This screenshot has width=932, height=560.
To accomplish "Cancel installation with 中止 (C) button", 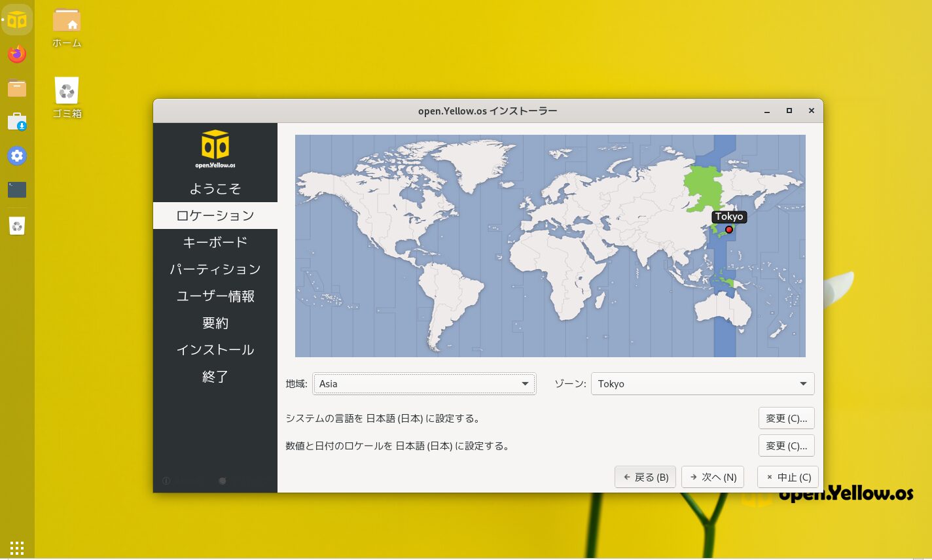I will pyautogui.click(x=788, y=478).
